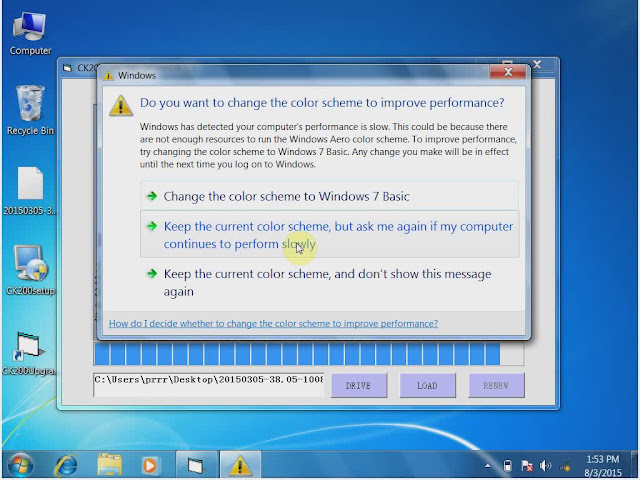Click the LOAD button in CK200 window
Viewport: 640px width, 480px height.
pyautogui.click(x=427, y=385)
